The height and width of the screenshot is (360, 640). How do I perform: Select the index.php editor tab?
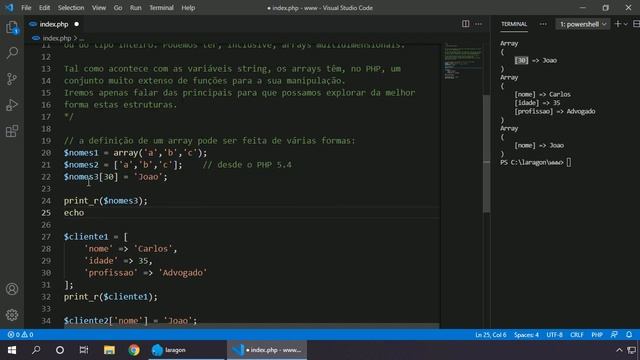pyautogui.click(x=54, y=24)
